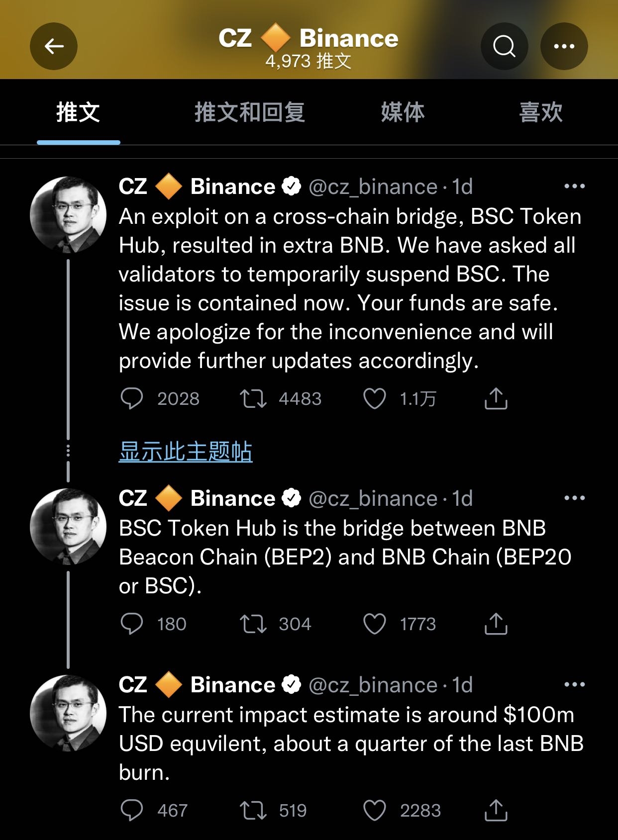Switch to the 媒体 tab
Screen dimensions: 618x840
(x=403, y=112)
